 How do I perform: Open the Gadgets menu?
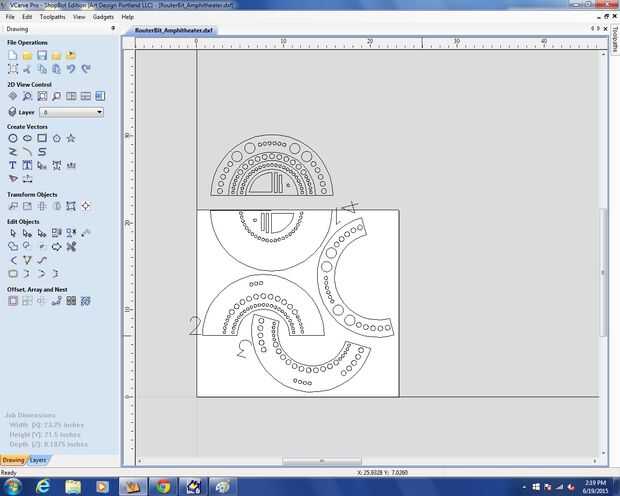(103, 17)
